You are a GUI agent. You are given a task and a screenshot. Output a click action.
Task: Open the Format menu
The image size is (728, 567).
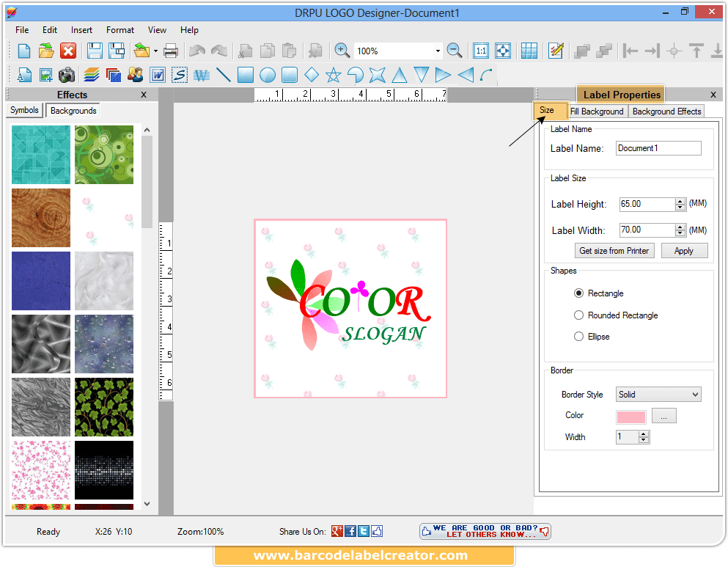(x=120, y=30)
